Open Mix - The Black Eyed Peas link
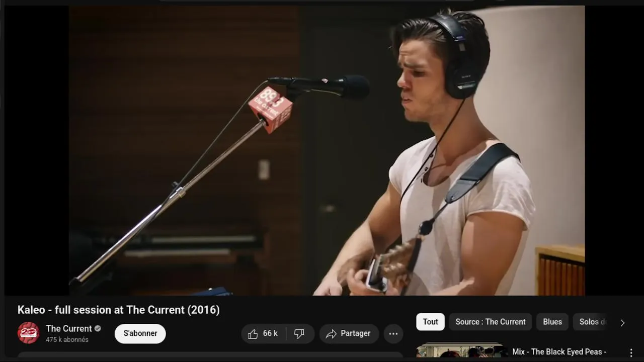644x362 pixels. (559, 352)
